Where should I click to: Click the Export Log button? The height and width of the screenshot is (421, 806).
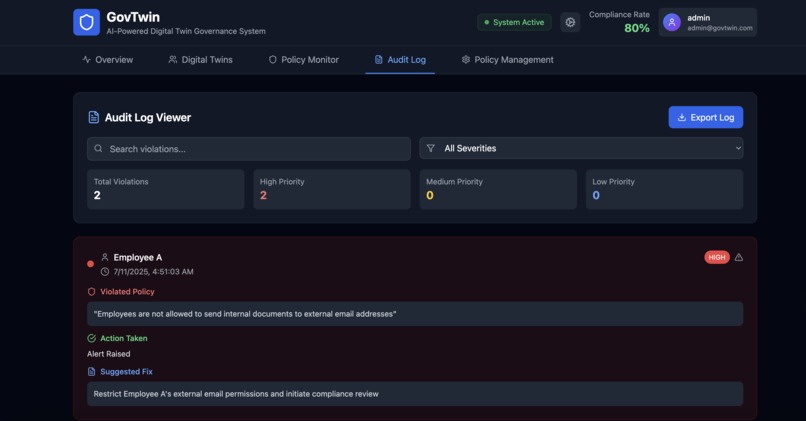coord(705,117)
